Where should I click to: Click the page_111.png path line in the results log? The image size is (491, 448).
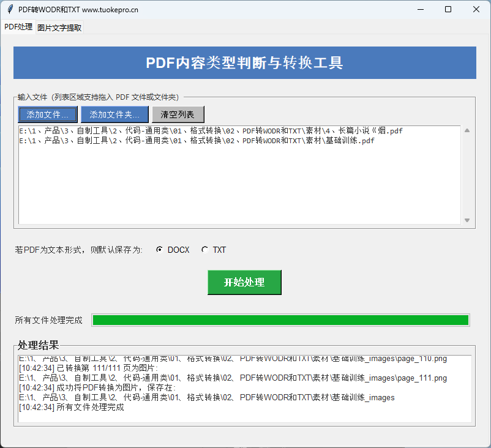pos(245,378)
